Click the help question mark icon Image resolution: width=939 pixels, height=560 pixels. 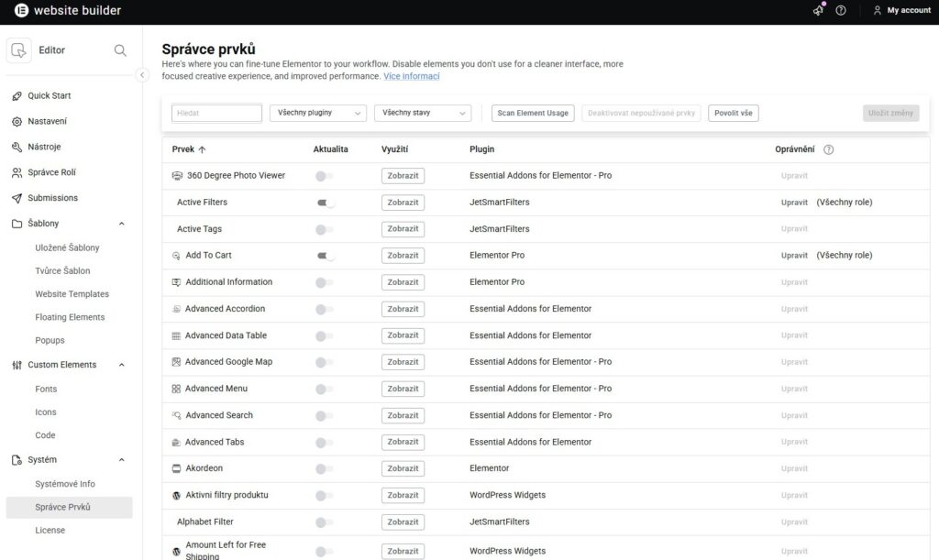[x=841, y=10]
